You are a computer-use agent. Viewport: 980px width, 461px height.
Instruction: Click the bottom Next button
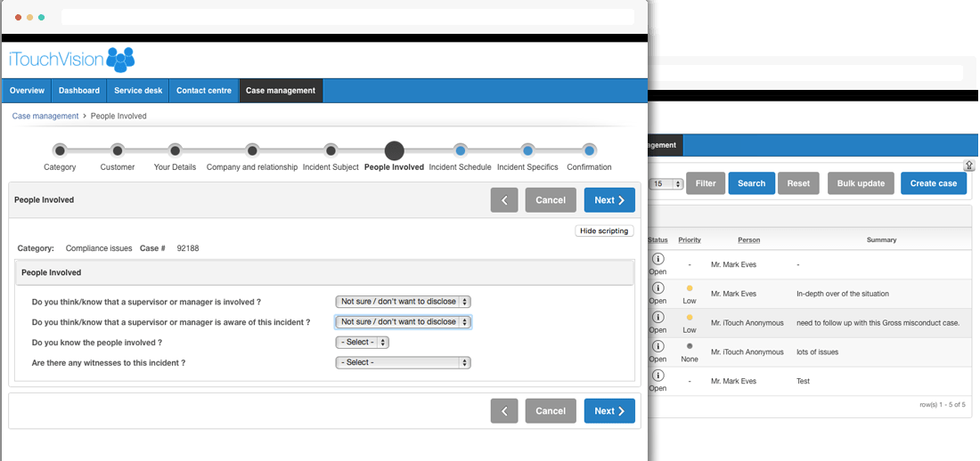pyautogui.click(x=609, y=411)
